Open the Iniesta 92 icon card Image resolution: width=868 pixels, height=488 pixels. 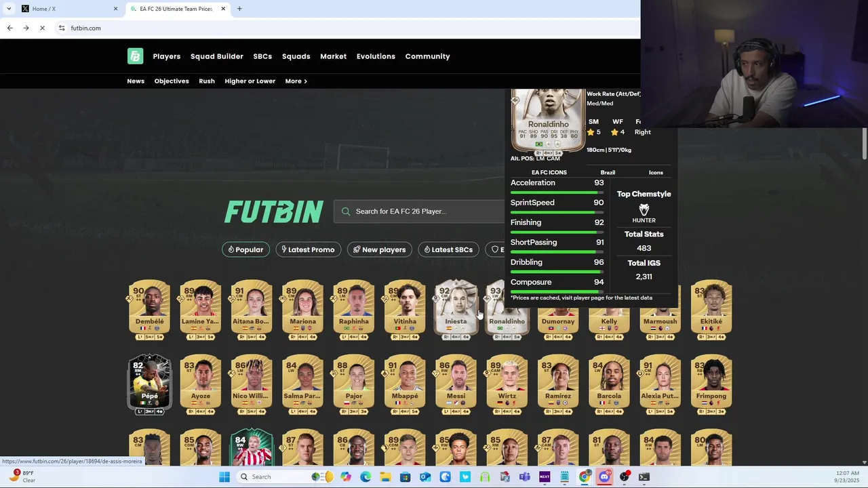456,310
